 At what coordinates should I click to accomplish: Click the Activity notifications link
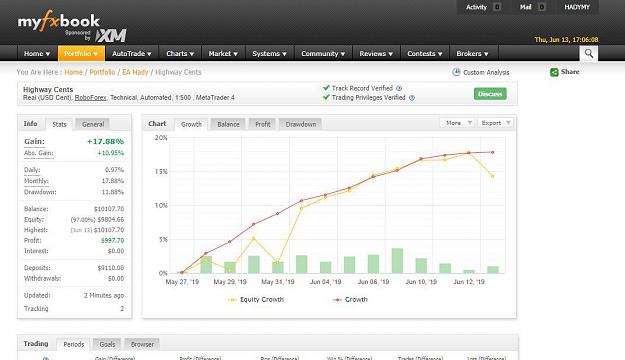pos(476,7)
